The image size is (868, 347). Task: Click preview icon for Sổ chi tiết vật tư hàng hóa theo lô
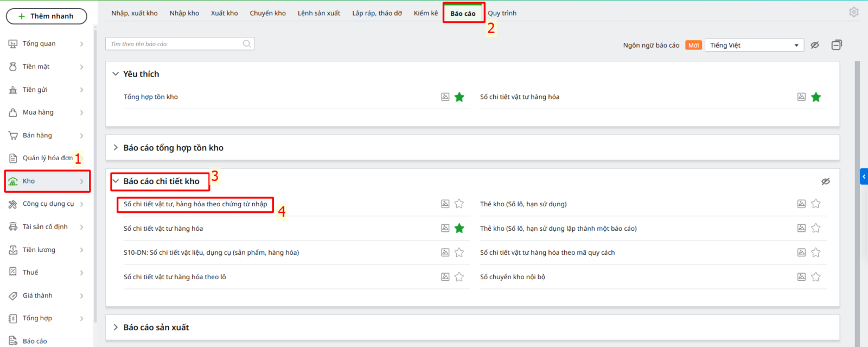tap(445, 277)
